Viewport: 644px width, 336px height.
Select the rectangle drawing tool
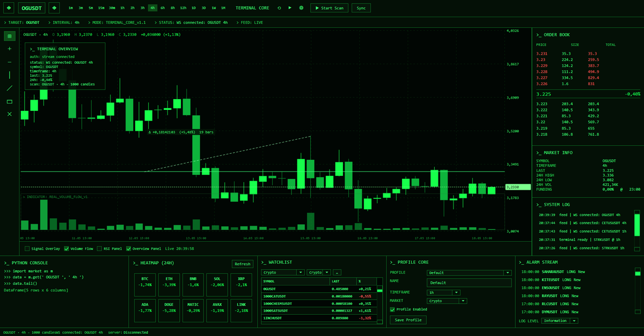pyautogui.click(x=9, y=101)
